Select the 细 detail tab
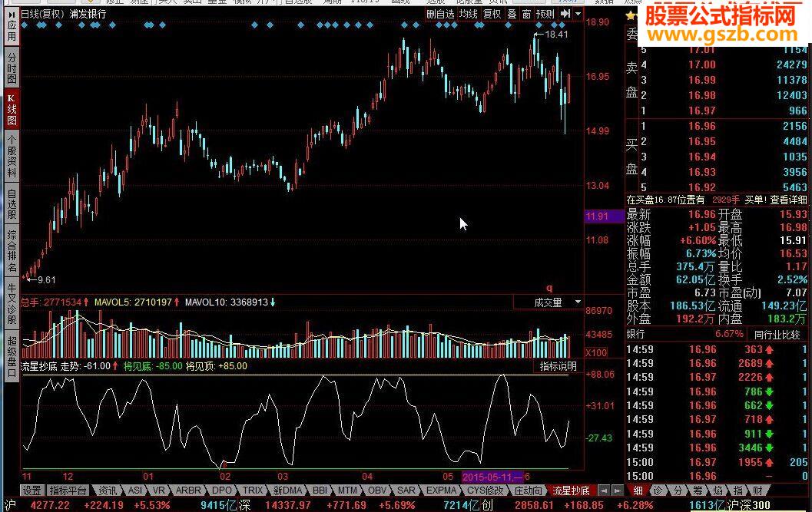The image size is (812, 512). (638, 491)
